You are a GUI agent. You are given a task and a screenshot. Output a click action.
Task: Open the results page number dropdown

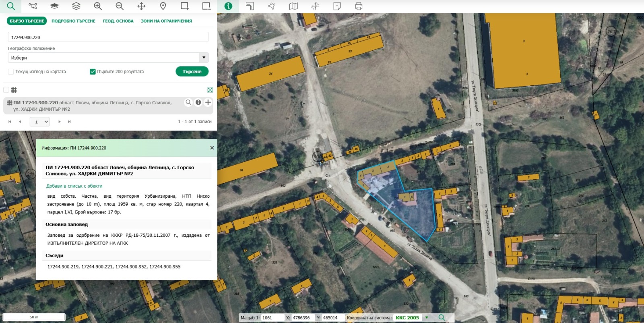pos(39,122)
